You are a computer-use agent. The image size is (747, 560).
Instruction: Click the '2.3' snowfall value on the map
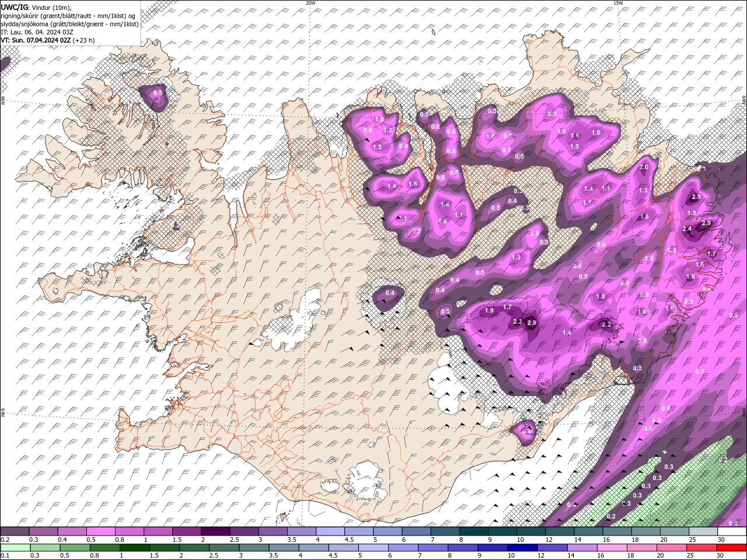click(x=518, y=322)
